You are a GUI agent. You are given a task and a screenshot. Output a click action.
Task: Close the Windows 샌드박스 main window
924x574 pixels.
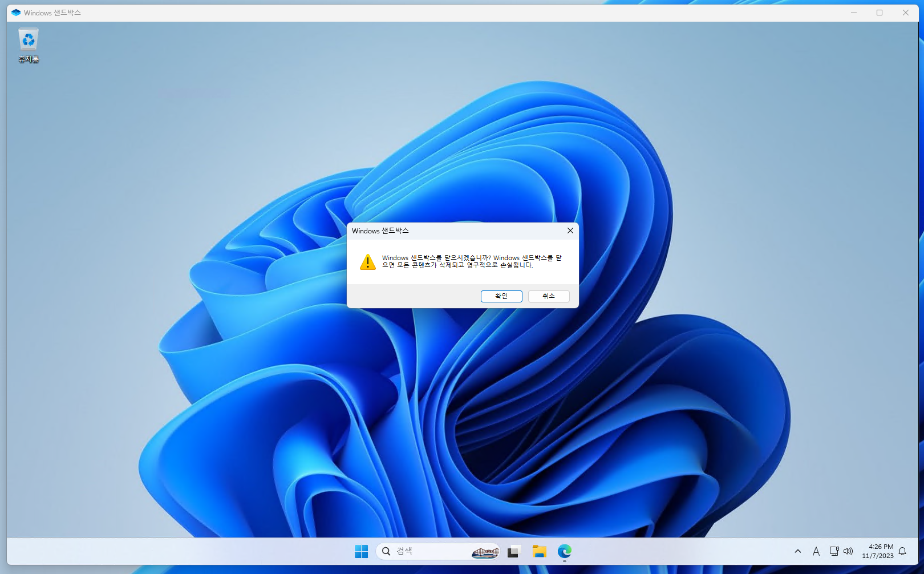tap(906, 13)
